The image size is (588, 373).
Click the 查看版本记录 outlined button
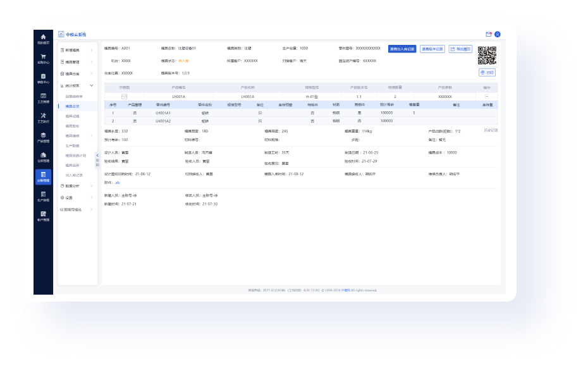pyautogui.click(x=432, y=49)
